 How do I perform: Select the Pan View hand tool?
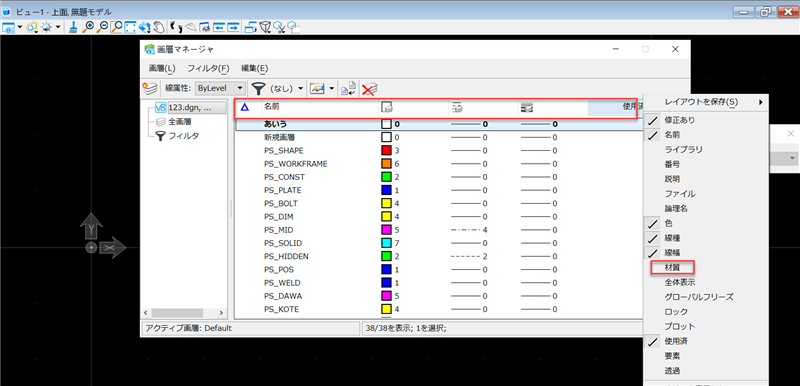click(159, 27)
